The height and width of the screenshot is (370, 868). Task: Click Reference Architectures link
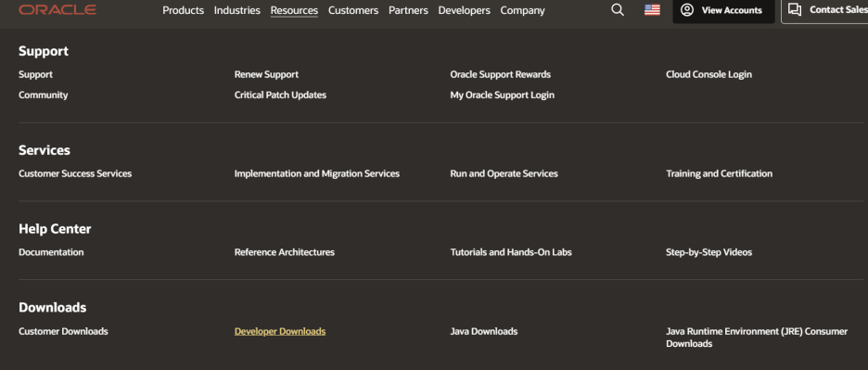(285, 252)
